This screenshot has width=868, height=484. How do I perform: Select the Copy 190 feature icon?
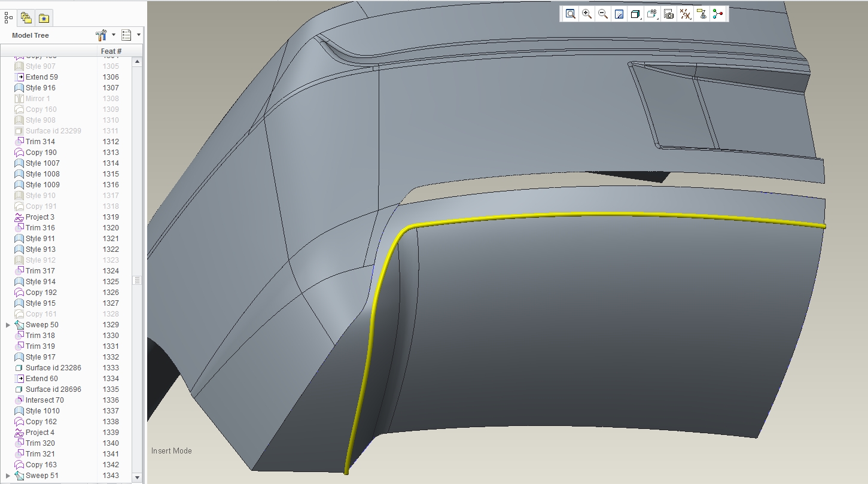tap(19, 153)
